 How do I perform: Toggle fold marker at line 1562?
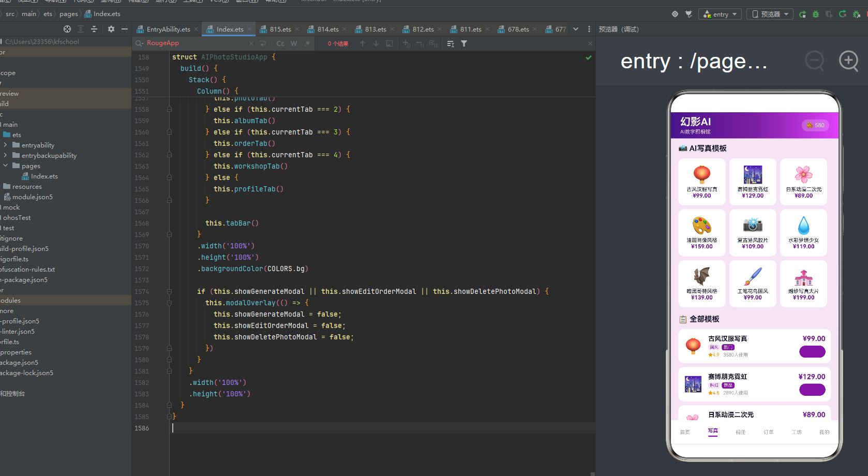(169, 155)
